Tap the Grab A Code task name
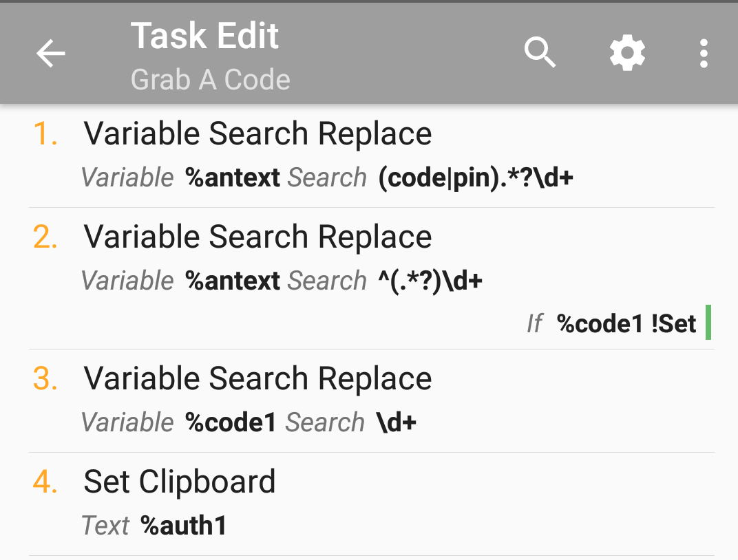This screenshot has height=560, width=738. (x=210, y=79)
